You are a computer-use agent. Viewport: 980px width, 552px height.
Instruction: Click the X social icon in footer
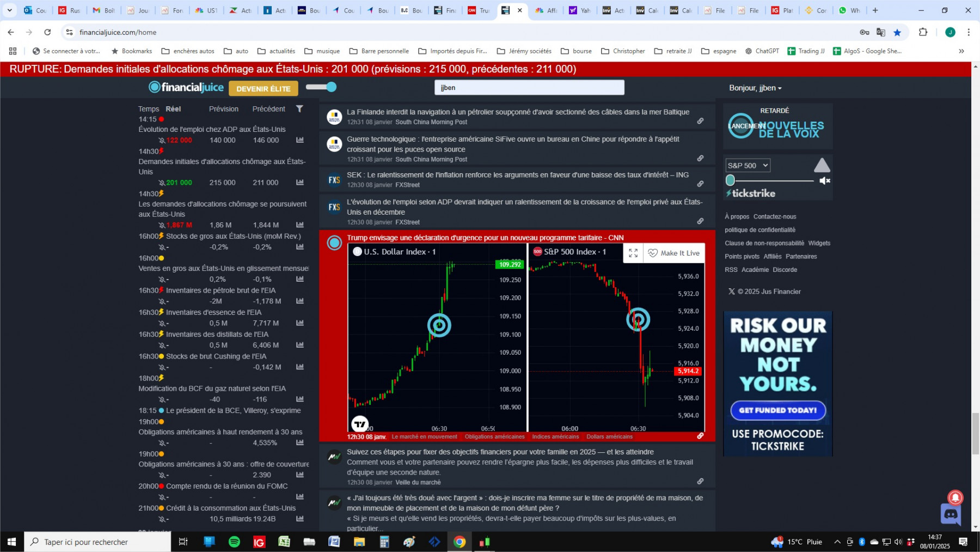pos(732,292)
